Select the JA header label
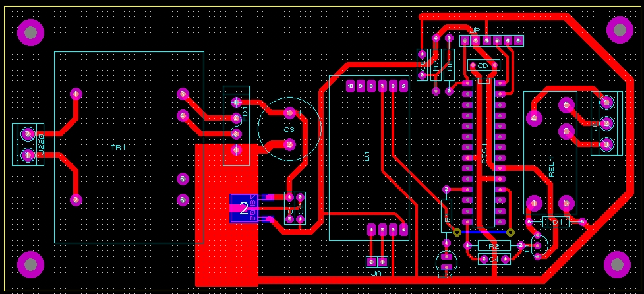This screenshot has width=644, height=294. pyautogui.click(x=376, y=273)
